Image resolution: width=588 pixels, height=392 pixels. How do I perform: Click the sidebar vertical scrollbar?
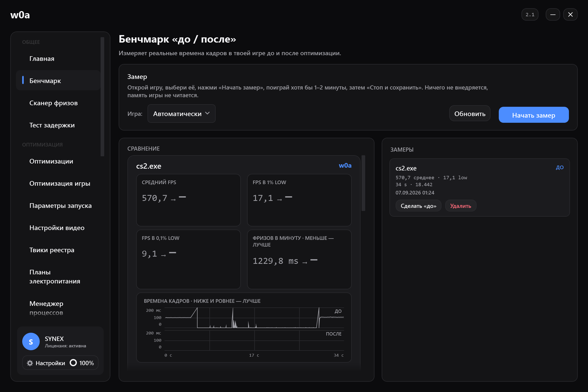[102, 97]
